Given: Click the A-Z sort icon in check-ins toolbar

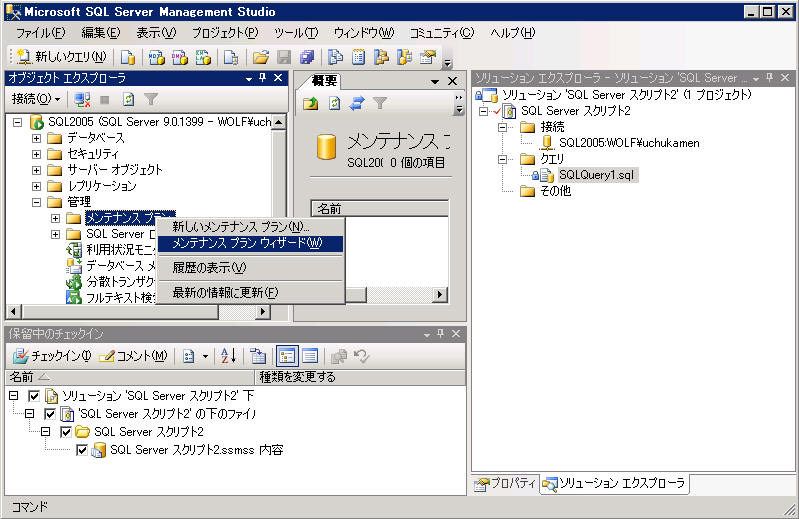Looking at the screenshot, I should click(x=228, y=356).
